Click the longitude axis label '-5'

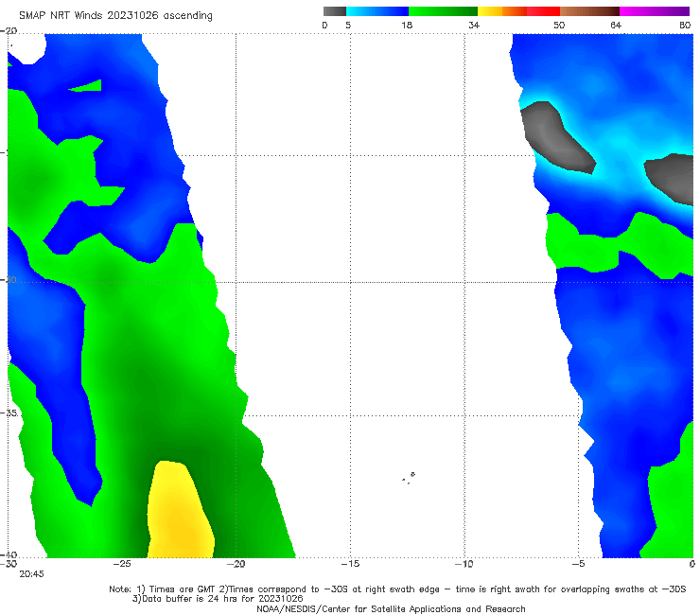click(x=579, y=564)
